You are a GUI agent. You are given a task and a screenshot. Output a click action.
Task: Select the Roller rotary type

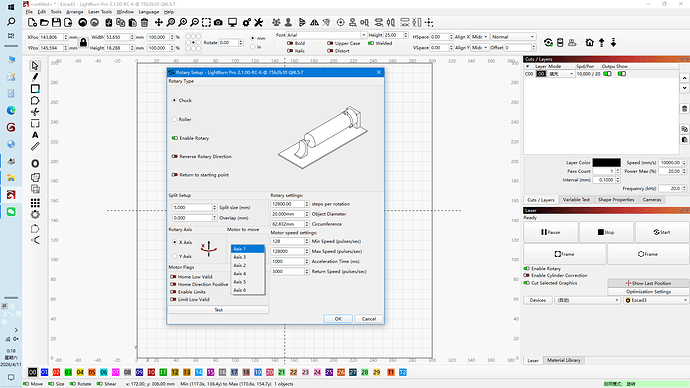click(175, 119)
